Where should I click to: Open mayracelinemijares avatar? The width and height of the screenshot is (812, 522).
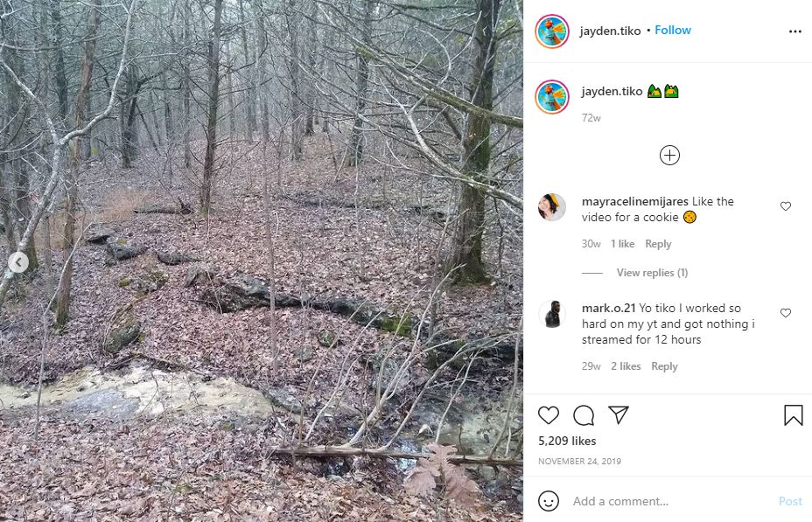[552, 207]
